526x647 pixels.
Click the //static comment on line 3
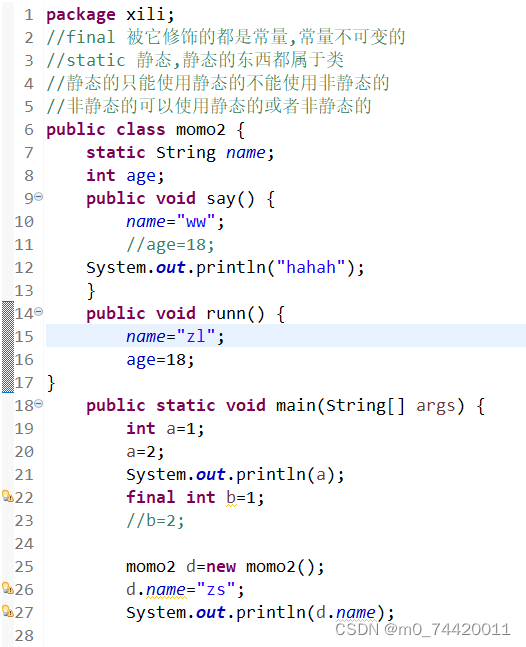pos(195,60)
